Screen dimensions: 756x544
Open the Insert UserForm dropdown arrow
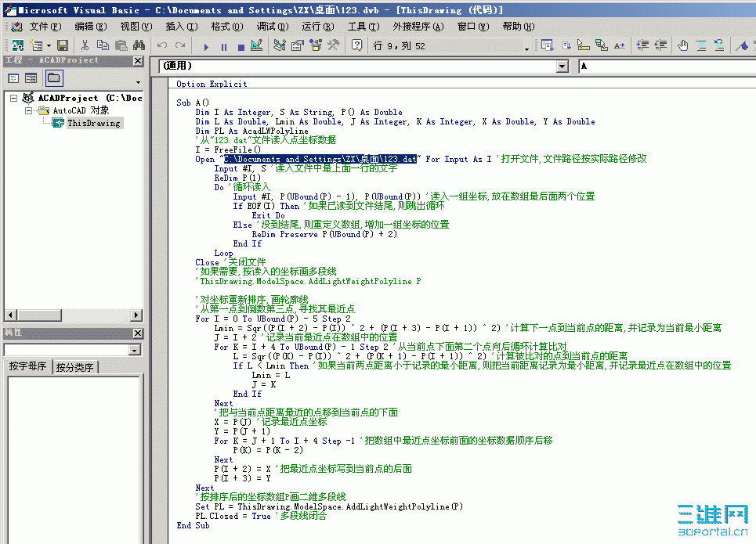point(49,45)
